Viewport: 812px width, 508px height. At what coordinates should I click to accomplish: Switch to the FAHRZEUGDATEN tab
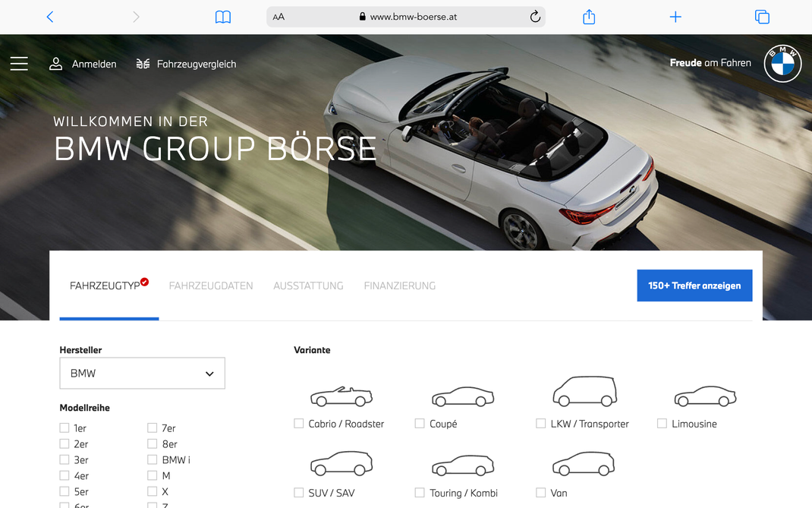click(x=211, y=286)
